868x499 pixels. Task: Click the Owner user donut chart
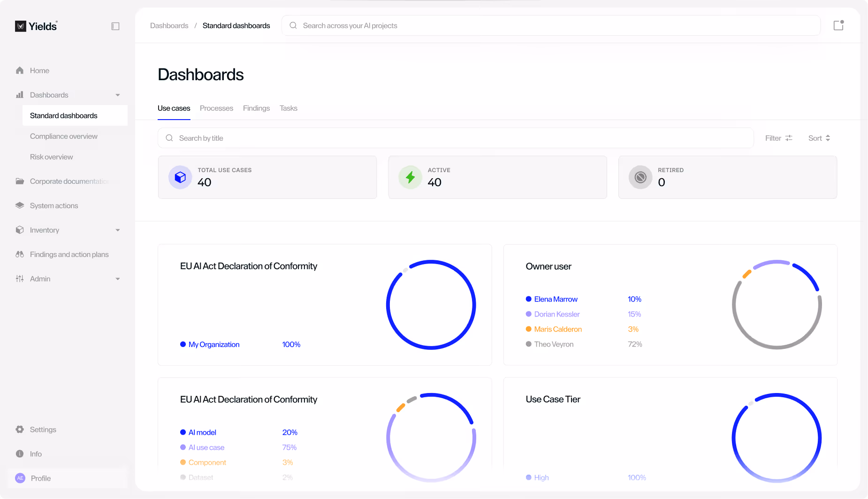pos(777,304)
